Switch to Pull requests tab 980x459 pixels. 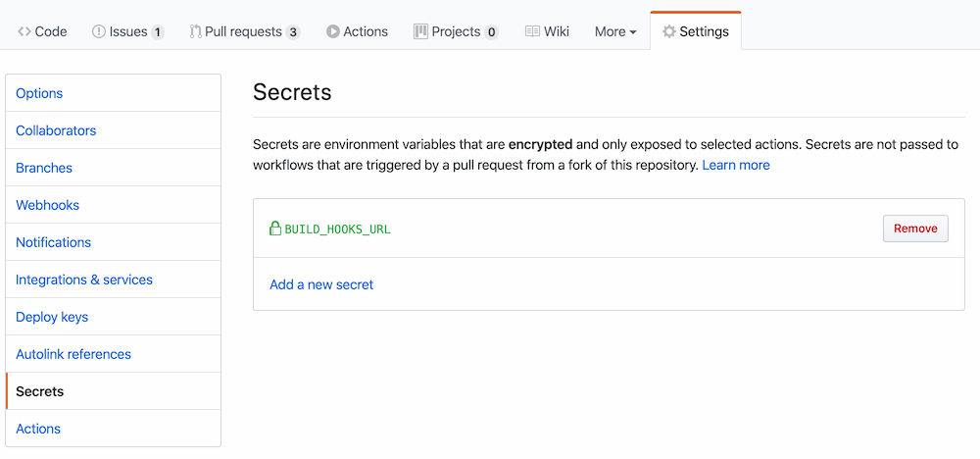[x=245, y=31]
